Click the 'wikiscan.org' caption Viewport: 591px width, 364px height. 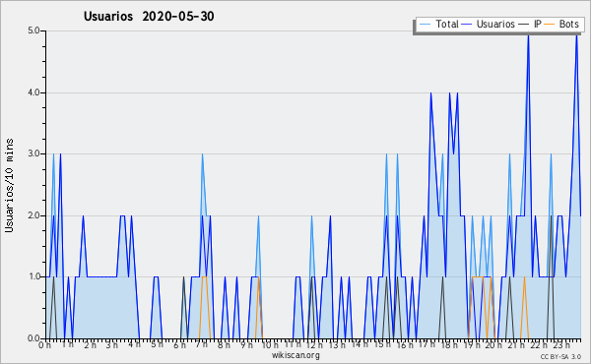[x=295, y=355]
